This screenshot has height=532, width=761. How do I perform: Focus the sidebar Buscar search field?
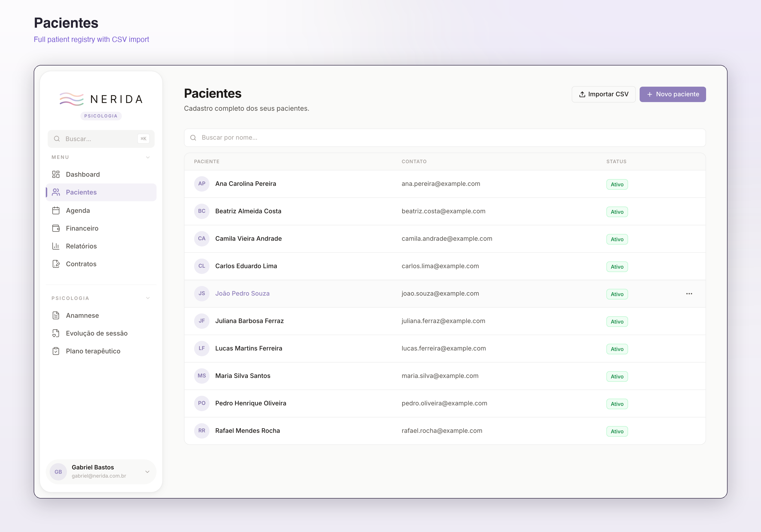[101, 139]
